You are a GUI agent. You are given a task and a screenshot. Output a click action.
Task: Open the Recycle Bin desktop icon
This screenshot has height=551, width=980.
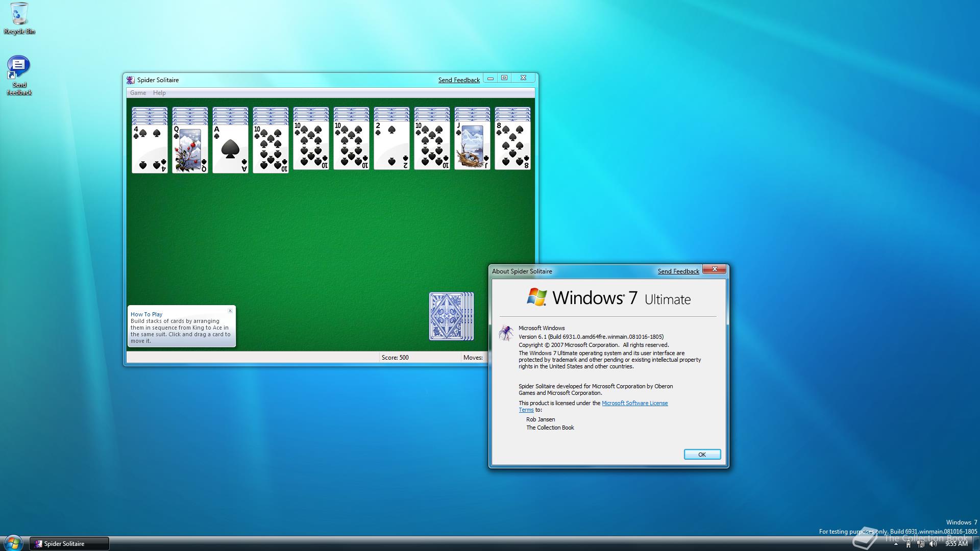point(19,18)
